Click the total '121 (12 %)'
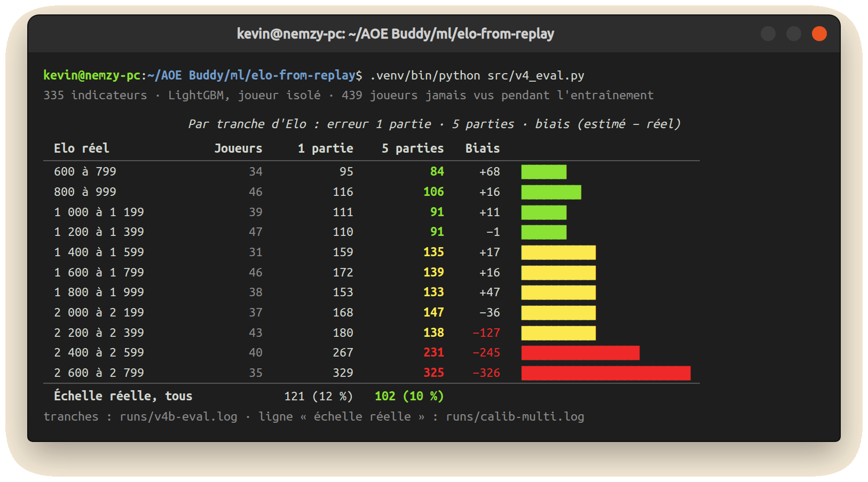Viewport: 868px width, 482px height. pyautogui.click(x=318, y=396)
